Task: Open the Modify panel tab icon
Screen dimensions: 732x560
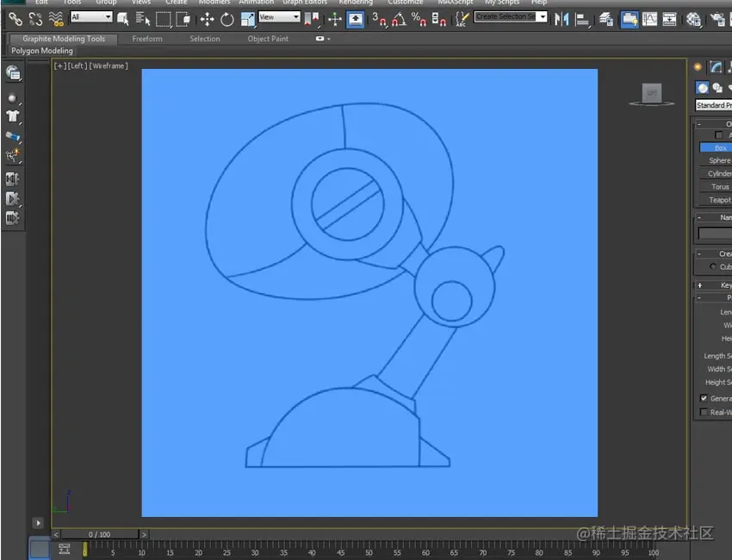Action: [716, 67]
